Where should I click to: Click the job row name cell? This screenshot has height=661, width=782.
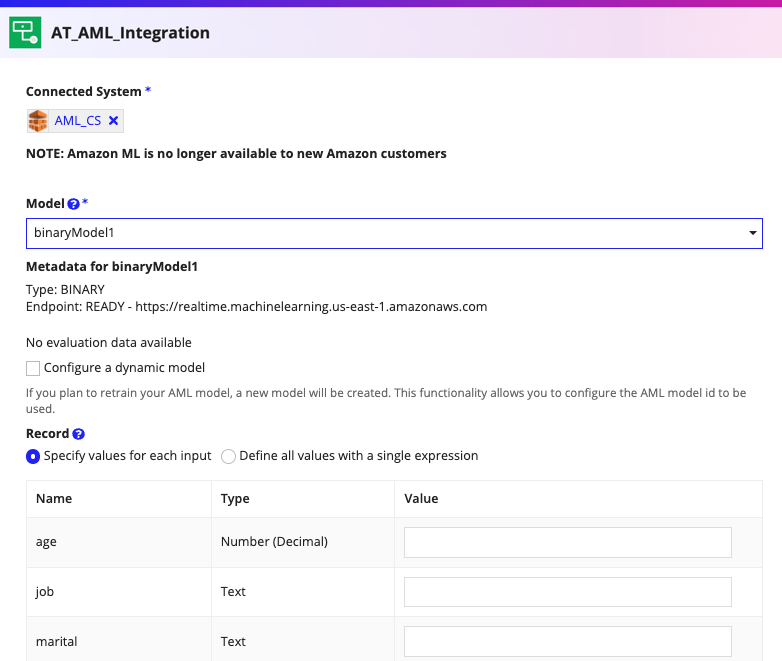119,592
